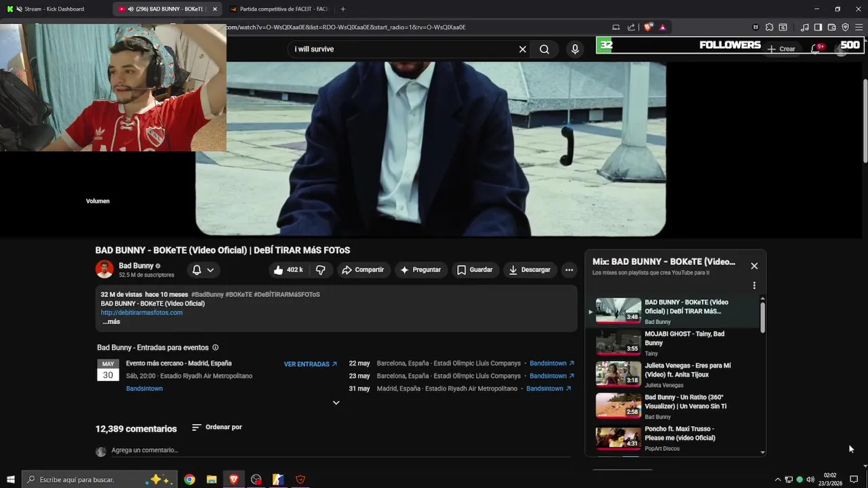Click the cast/install screen icon in address bar
This screenshot has height=488, width=868.
[616, 27]
